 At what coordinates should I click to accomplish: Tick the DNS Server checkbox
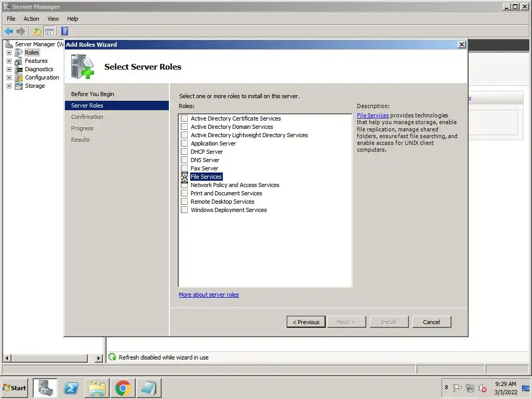click(184, 160)
